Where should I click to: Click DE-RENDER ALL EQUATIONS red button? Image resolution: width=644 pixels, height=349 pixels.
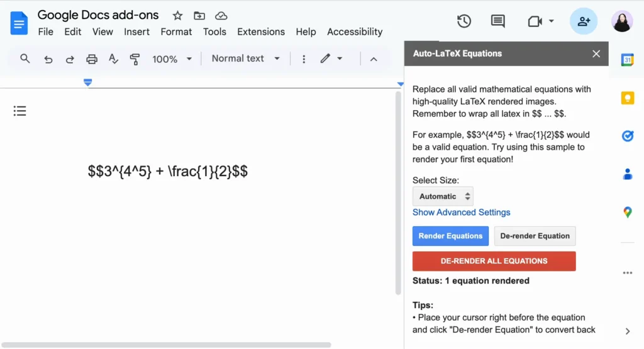click(494, 261)
